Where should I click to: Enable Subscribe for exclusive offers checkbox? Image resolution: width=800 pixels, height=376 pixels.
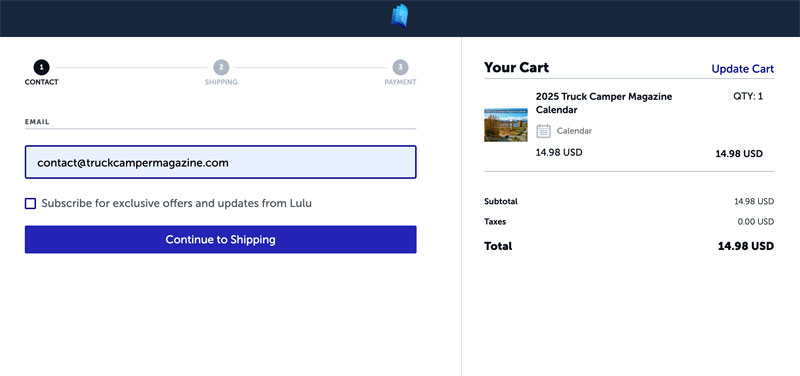pos(31,204)
